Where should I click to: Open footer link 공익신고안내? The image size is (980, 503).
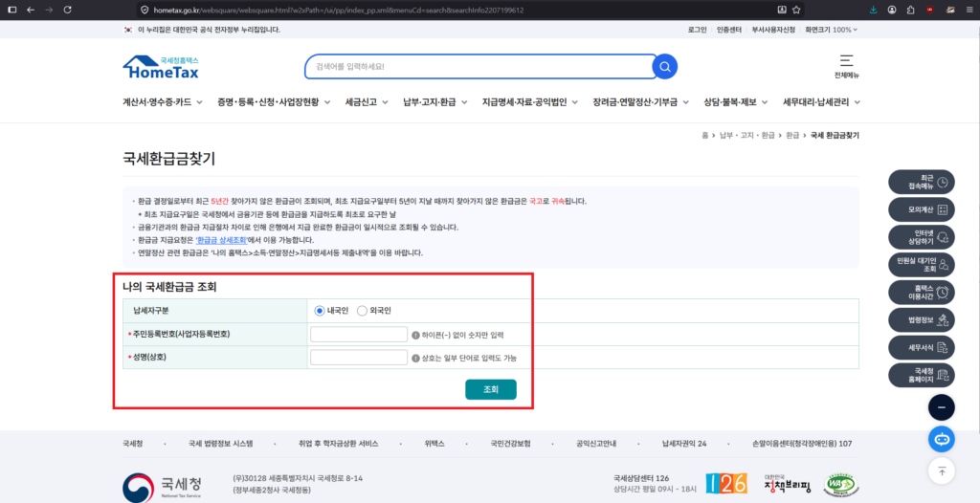[596, 443]
